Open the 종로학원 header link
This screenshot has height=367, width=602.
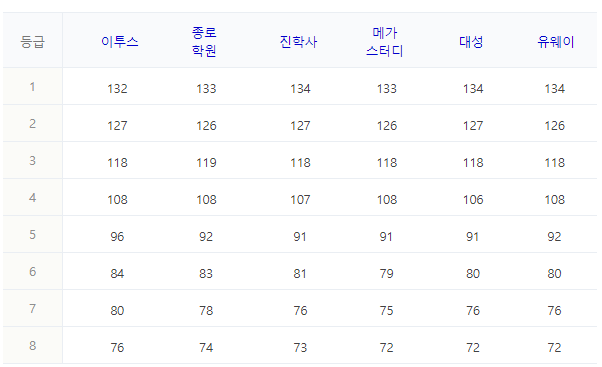[x=204, y=41]
